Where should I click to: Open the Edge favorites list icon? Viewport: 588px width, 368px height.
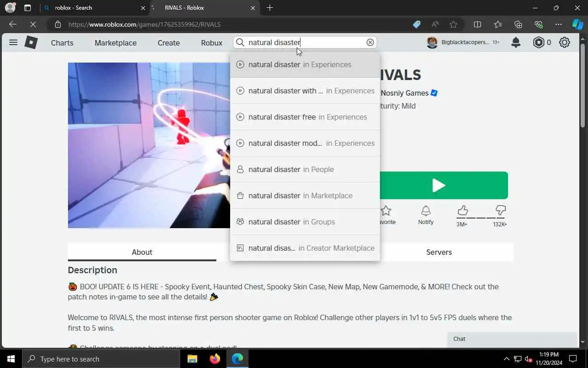(498, 24)
